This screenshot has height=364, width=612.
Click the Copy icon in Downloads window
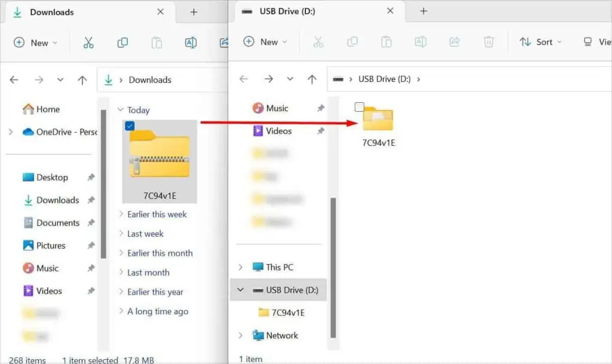pyautogui.click(x=122, y=42)
